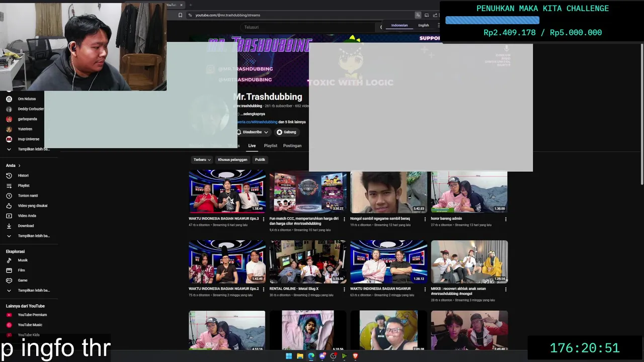
Task: Switch to the Live tab
Action: point(252,146)
